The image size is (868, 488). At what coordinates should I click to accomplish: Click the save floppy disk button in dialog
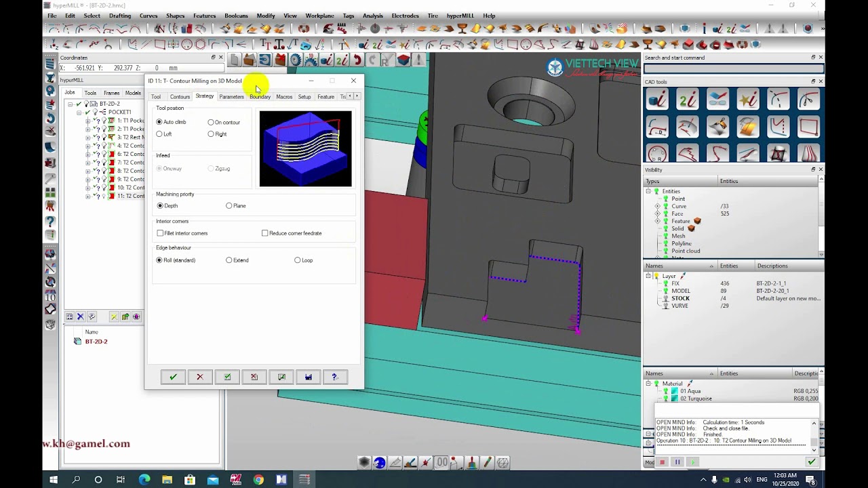309,377
